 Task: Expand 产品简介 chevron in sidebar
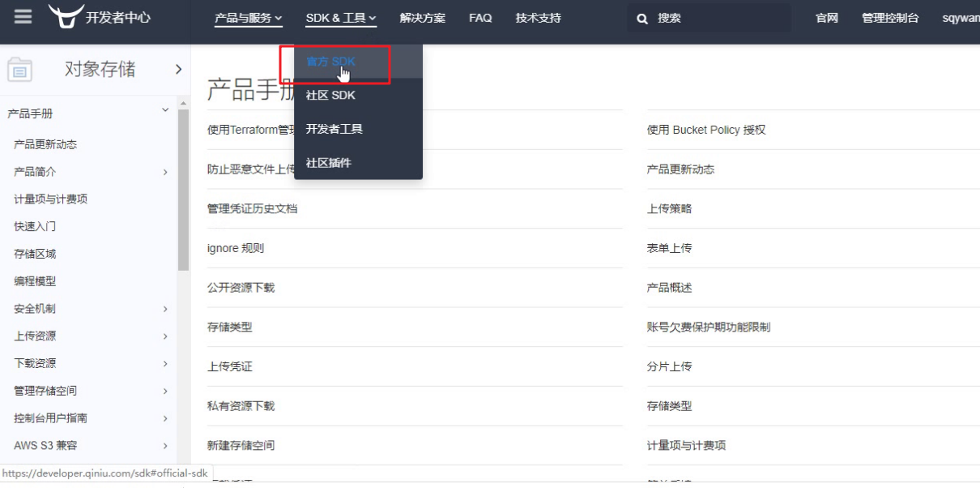point(165,172)
